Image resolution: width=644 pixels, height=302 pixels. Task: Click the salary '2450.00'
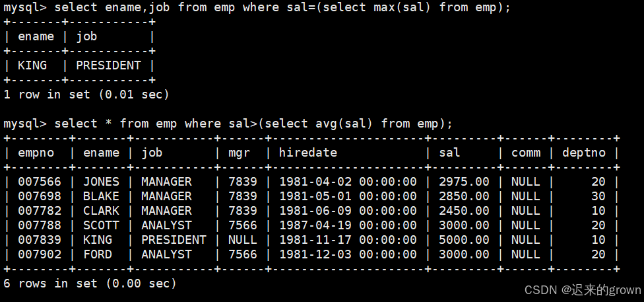click(x=464, y=211)
